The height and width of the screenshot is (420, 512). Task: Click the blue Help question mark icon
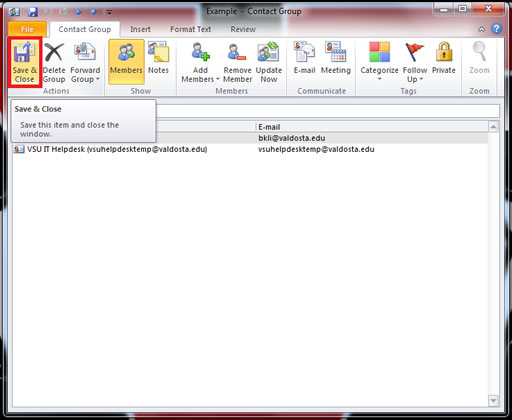point(496,29)
